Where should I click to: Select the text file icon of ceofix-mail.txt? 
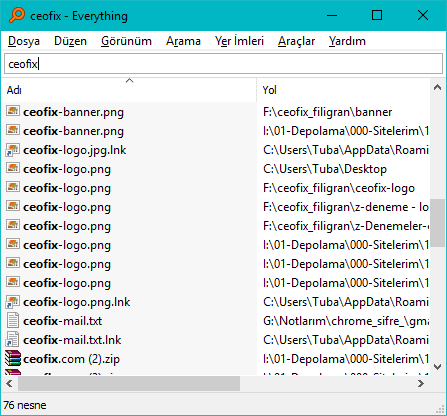13,320
